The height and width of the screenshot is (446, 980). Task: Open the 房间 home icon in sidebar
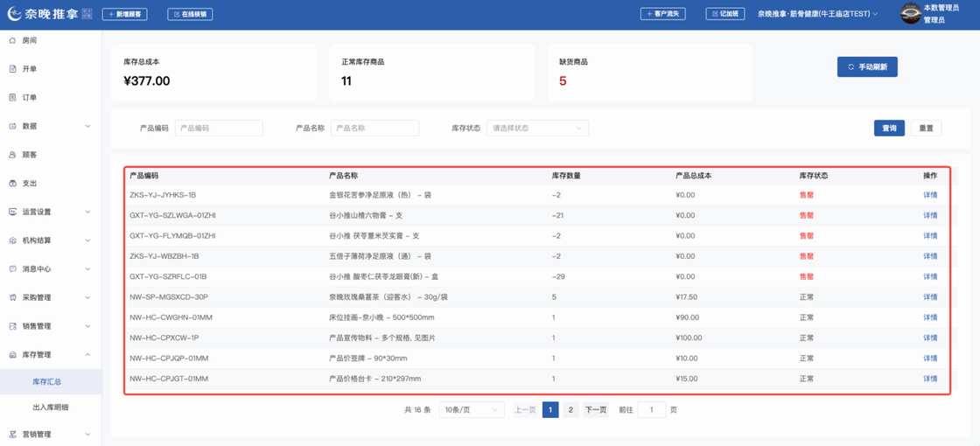(x=12, y=40)
